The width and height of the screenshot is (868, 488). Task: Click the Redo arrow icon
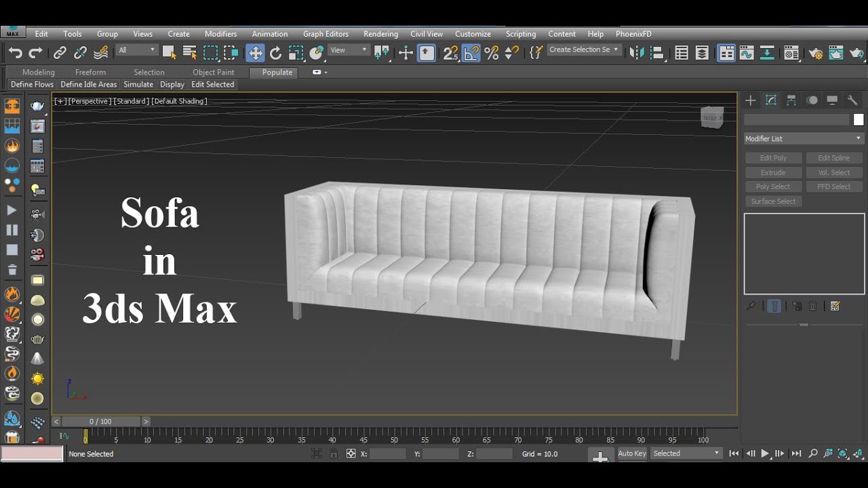(35, 53)
